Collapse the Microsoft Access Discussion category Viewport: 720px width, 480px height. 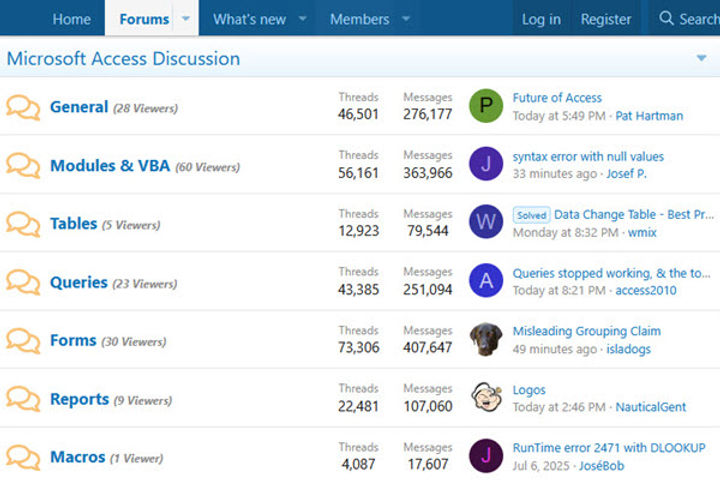[x=702, y=59]
